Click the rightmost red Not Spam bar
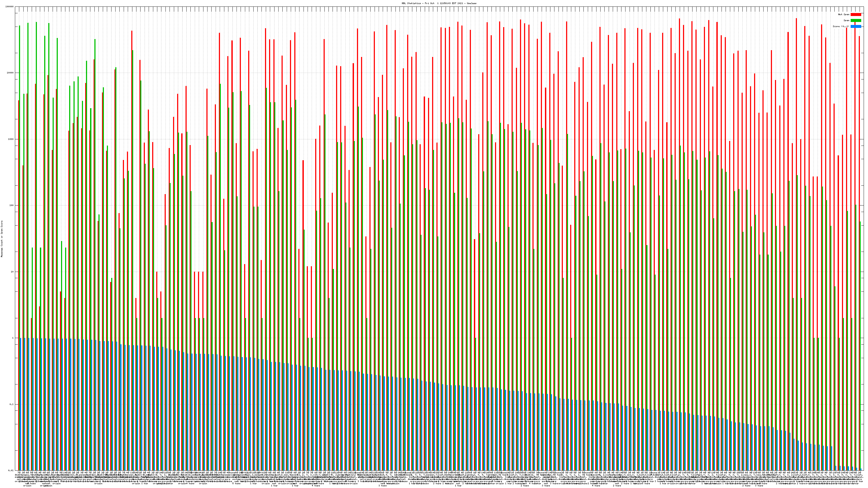 859,236
